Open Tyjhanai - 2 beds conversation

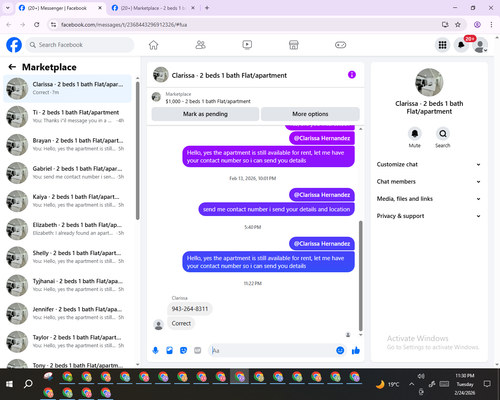point(67,285)
